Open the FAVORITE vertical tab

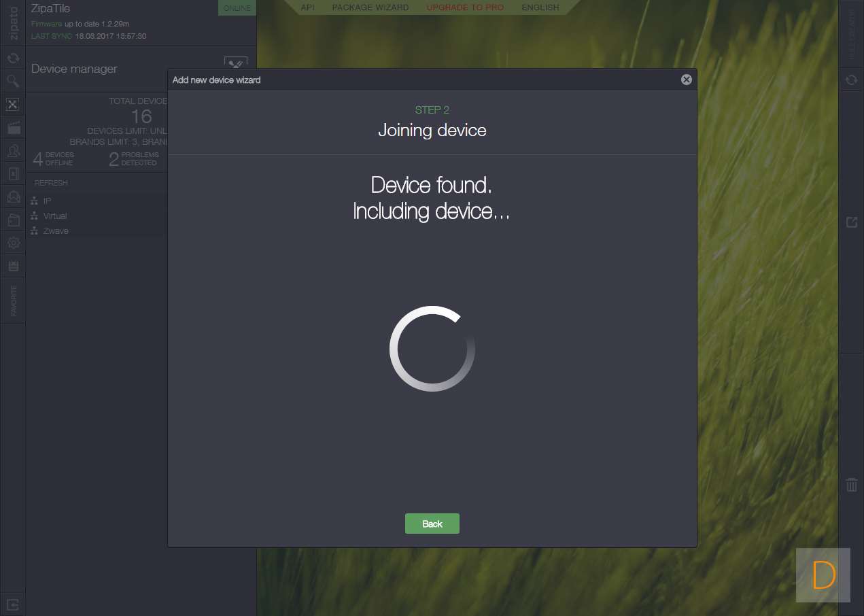point(13,301)
